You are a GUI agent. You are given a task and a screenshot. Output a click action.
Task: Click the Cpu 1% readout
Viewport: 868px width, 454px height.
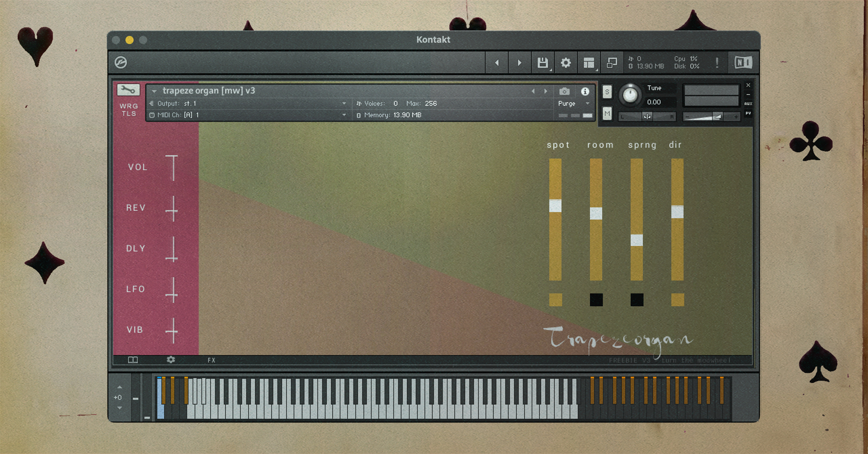(x=686, y=59)
